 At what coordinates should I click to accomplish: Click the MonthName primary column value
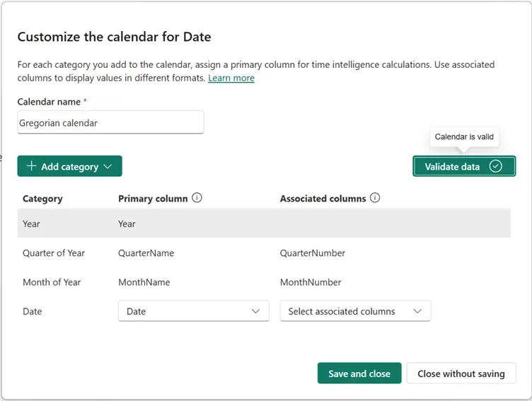click(x=144, y=282)
